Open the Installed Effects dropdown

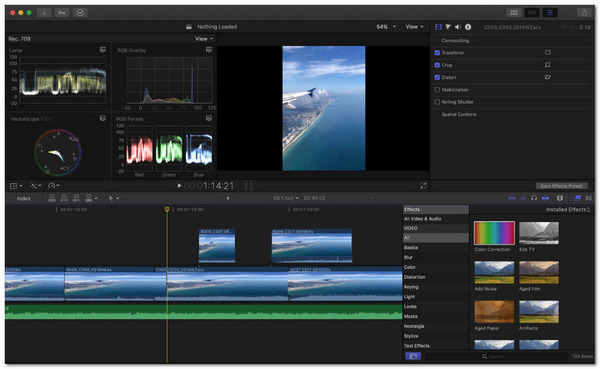point(568,209)
